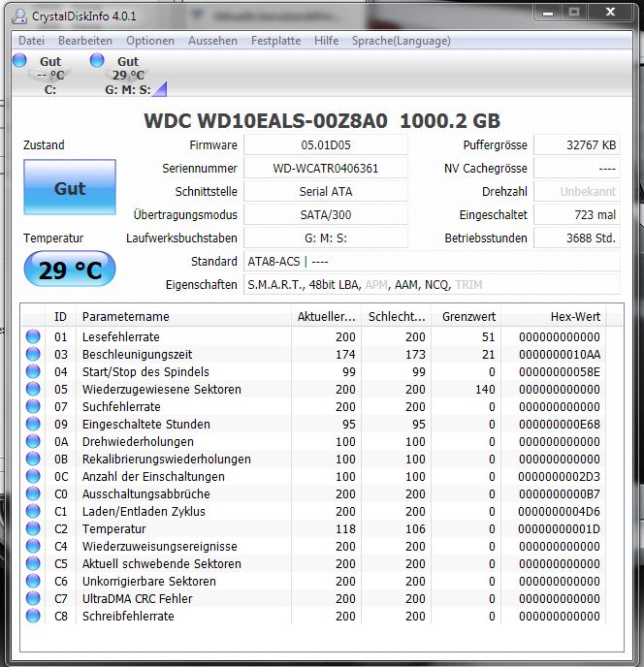
Task: Click the Drehzahl value Unbekannt
Action: pyautogui.click(x=577, y=192)
